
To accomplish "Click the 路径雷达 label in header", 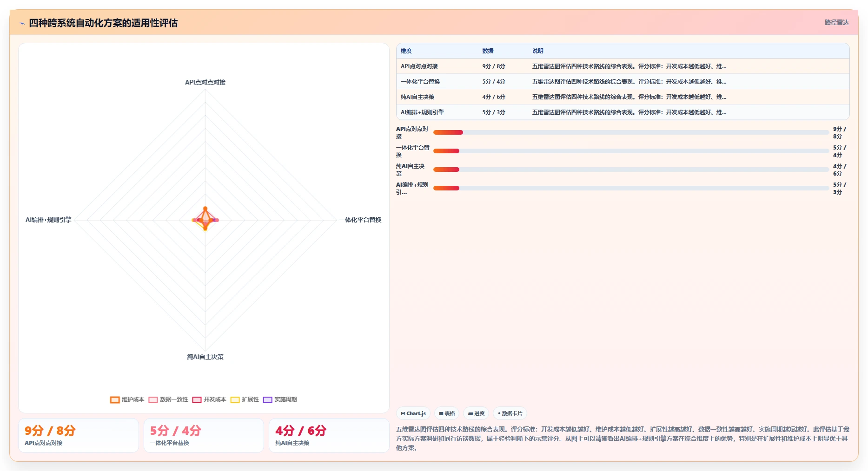I will coord(836,22).
